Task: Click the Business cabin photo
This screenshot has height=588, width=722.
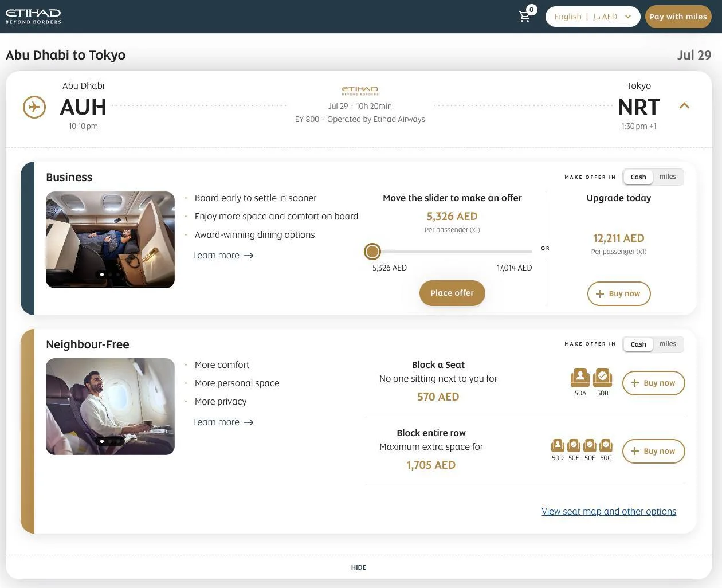Action: 110,240
